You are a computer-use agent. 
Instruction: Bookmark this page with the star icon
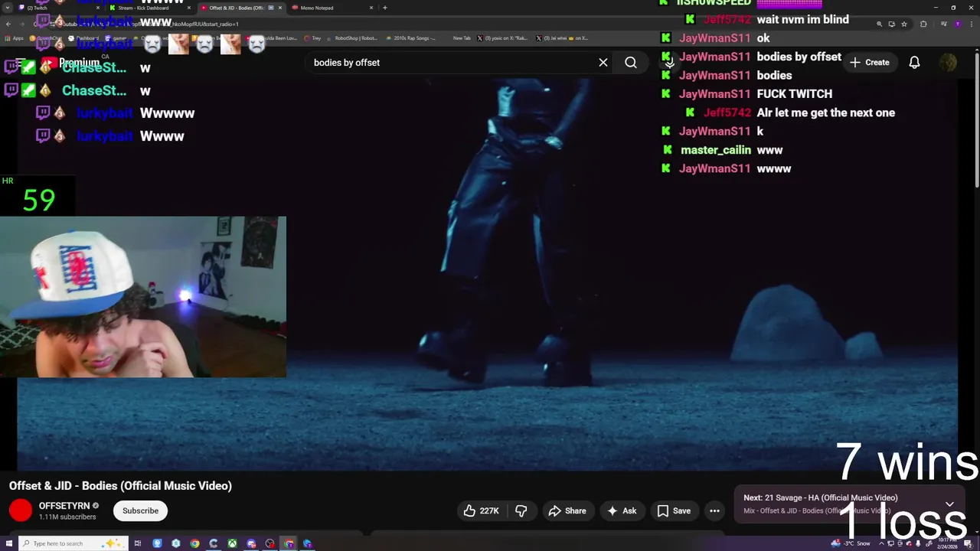904,24
